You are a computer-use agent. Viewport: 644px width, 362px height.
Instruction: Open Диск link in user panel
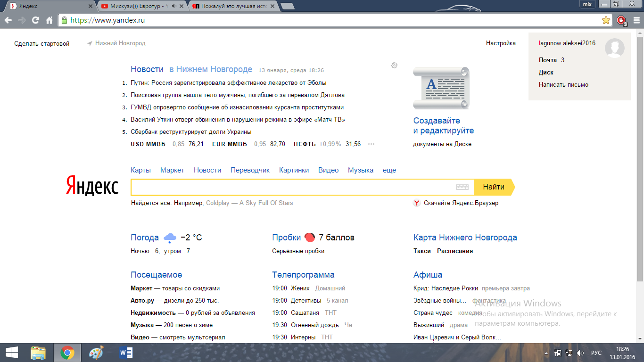click(546, 72)
